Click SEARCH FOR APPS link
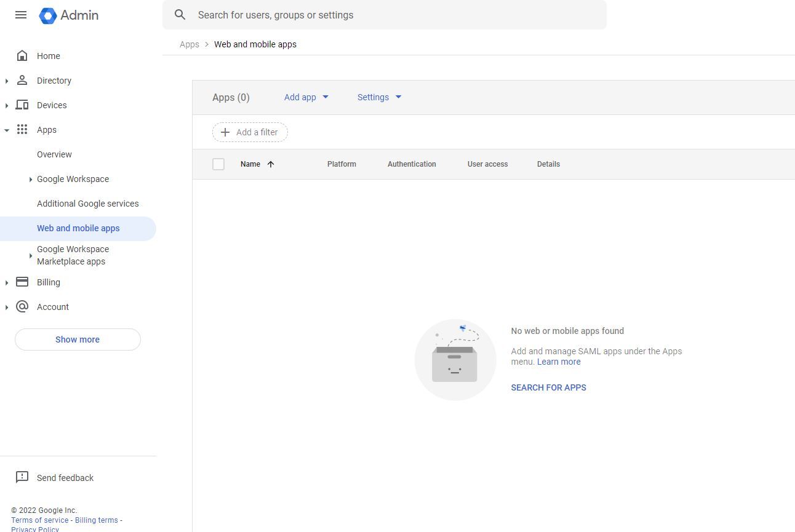The image size is (795, 532). (x=548, y=387)
